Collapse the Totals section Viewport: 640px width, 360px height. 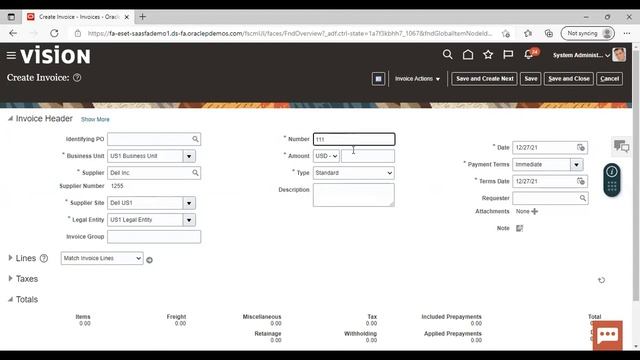pyautogui.click(x=10, y=300)
